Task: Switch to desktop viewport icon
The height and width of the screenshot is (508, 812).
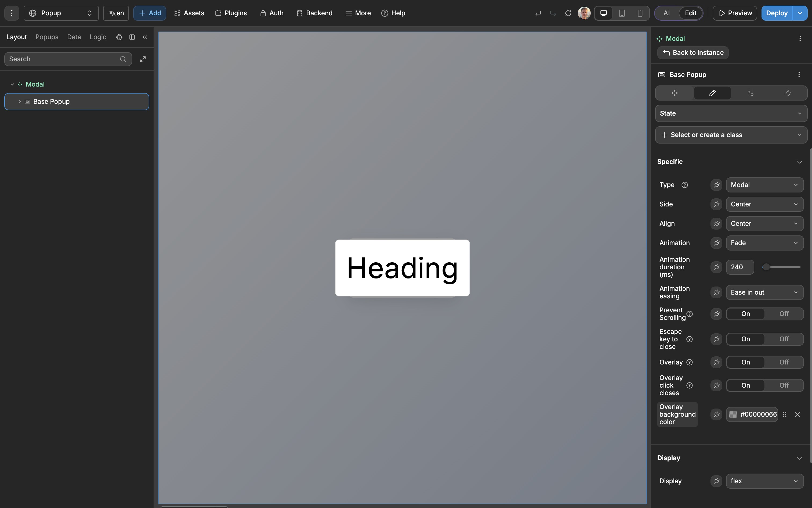Action: point(603,13)
